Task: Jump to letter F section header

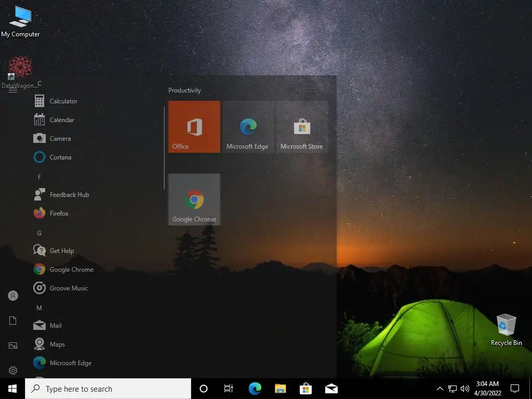Action: pyautogui.click(x=39, y=177)
